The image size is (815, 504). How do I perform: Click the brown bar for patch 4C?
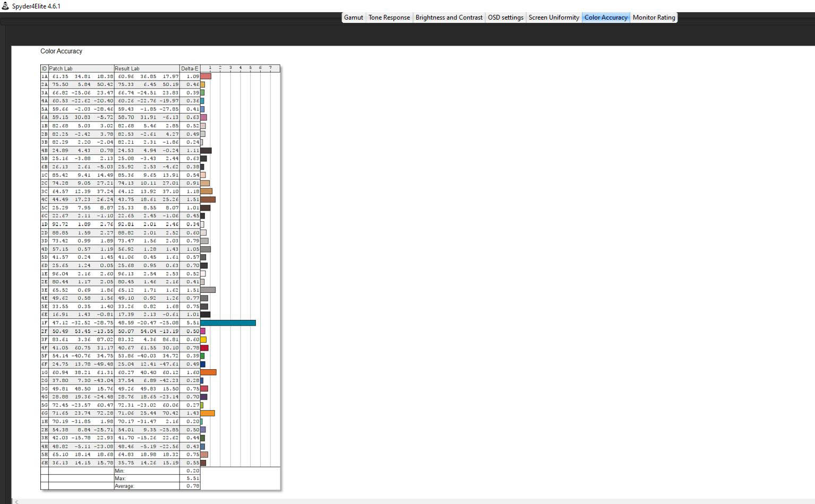[x=208, y=199]
